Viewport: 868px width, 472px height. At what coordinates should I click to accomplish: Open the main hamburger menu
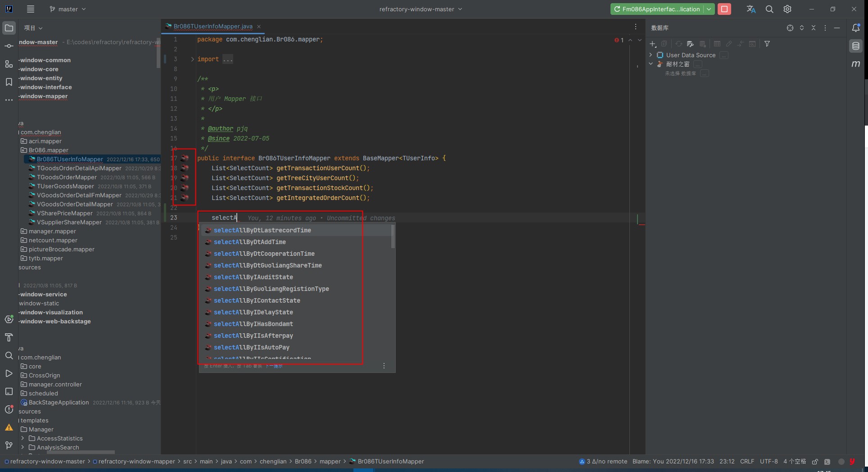pyautogui.click(x=30, y=9)
